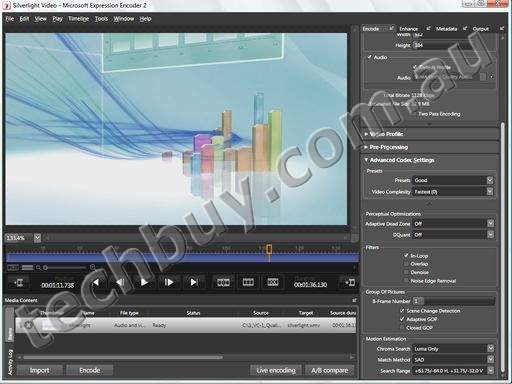Click the Encode button
512x384 pixels.
90,370
